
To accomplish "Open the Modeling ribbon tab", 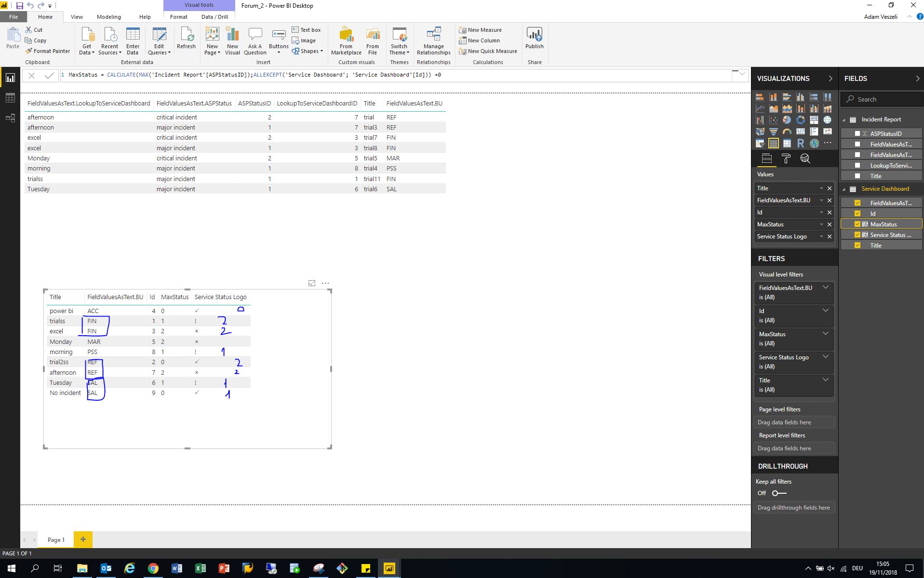I will (109, 17).
